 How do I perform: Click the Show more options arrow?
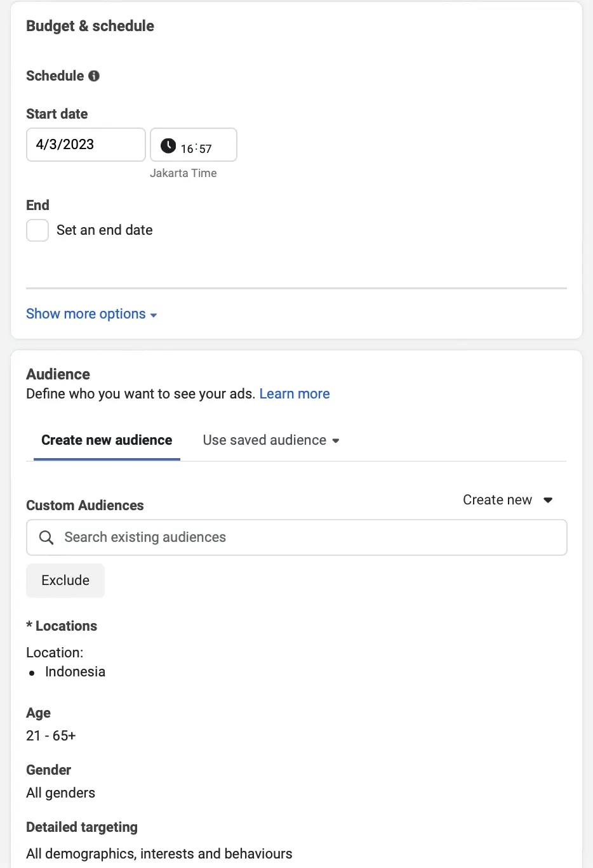click(154, 315)
